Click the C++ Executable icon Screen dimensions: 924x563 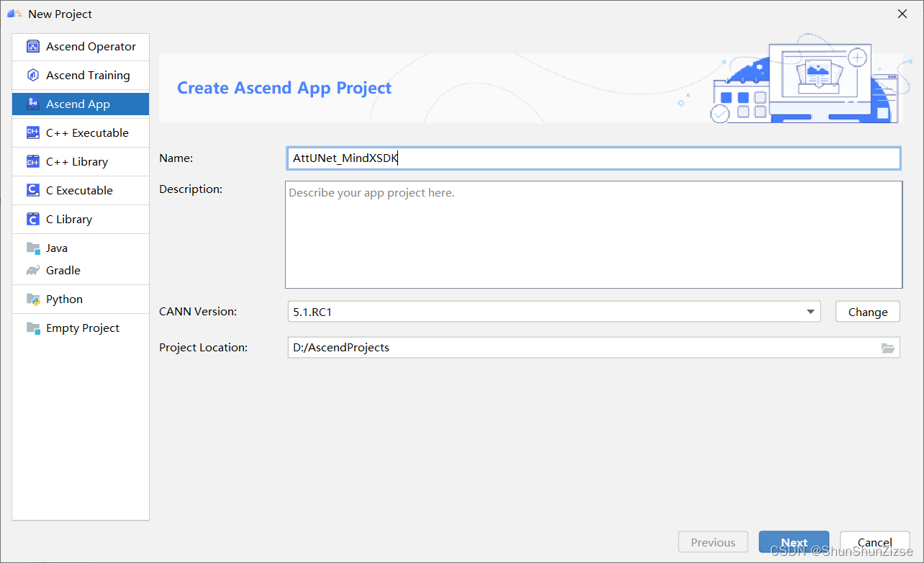click(x=32, y=133)
